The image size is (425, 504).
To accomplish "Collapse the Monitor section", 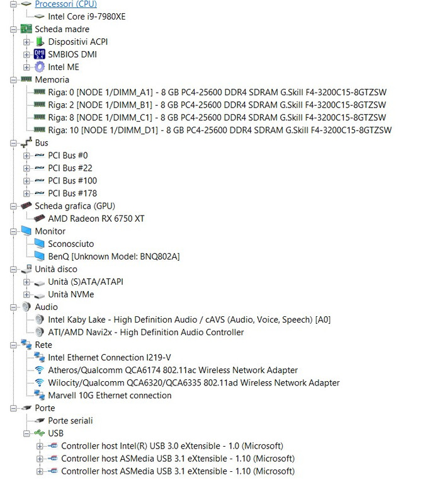I will click(x=13, y=231).
